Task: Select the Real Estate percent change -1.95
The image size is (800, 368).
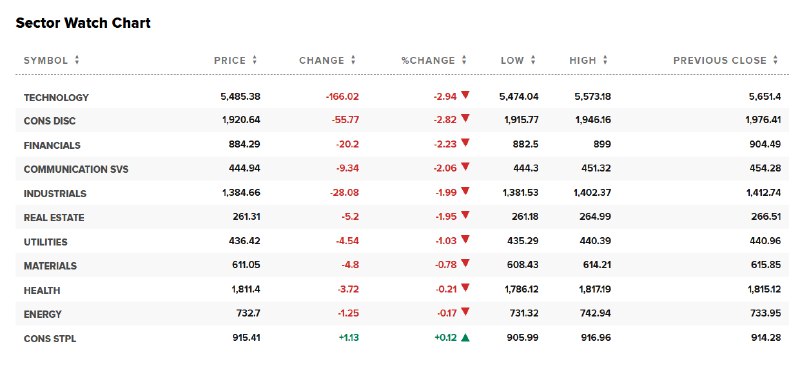Action: coord(446,217)
